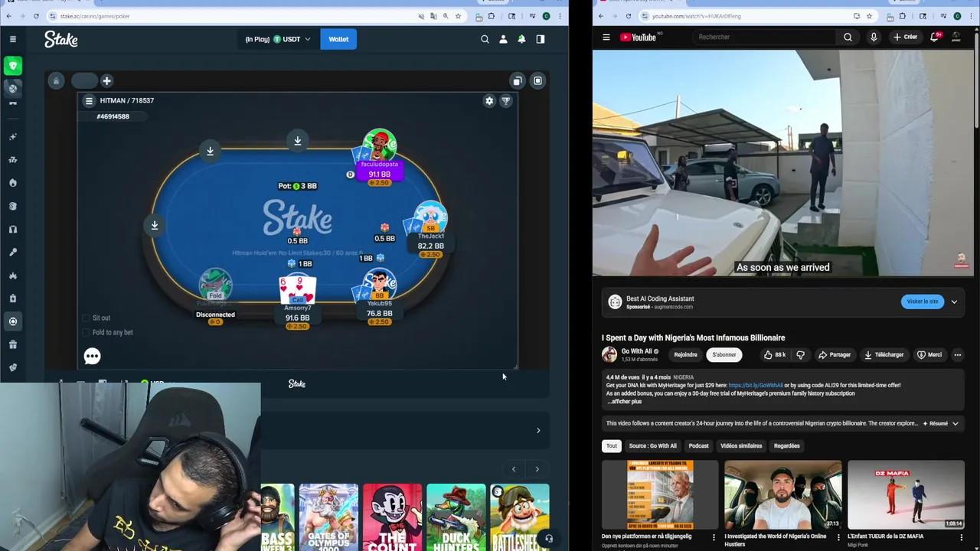Click the YouTube Rechercher search field

[766, 37]
